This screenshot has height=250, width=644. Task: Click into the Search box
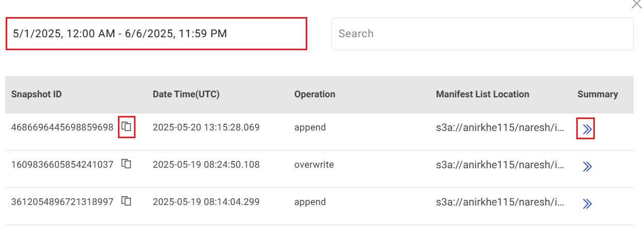tap(482, 34)
